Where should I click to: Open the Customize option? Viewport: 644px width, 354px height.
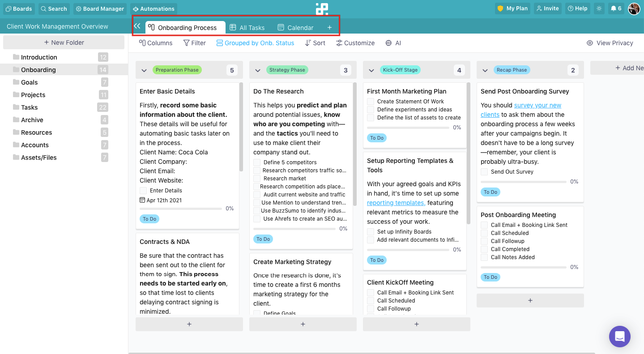coord(355,43)
